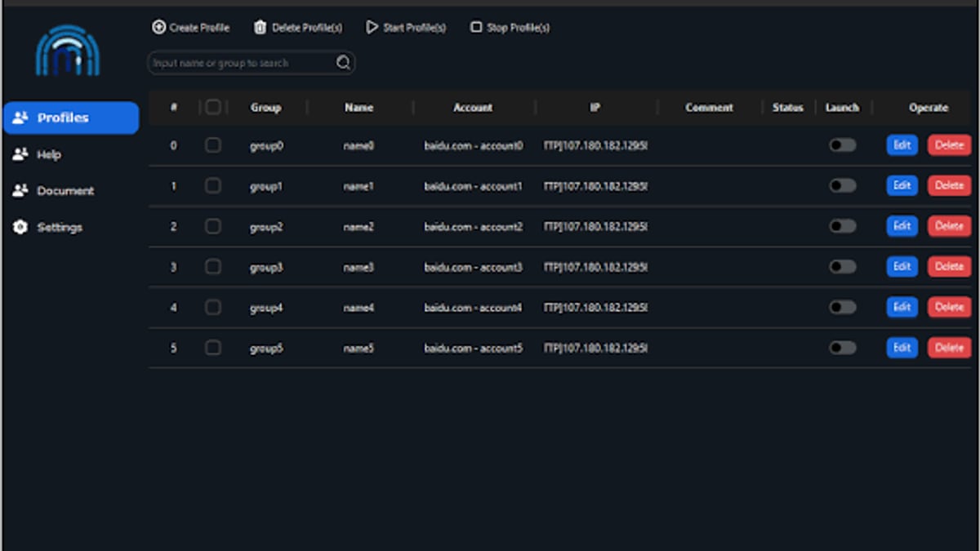980x551 pixels.
Task: Tick the select-all checkbox in table header
Action: pos(213,107)
